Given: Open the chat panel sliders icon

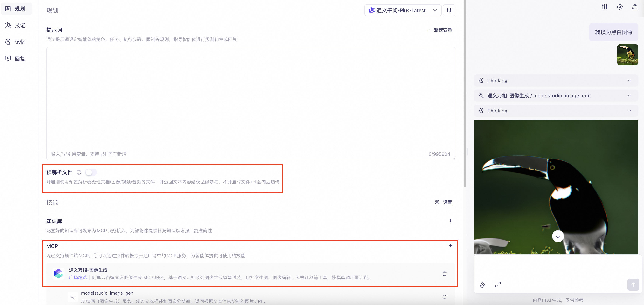Looking at the screenshot, I should coord(604,7).
